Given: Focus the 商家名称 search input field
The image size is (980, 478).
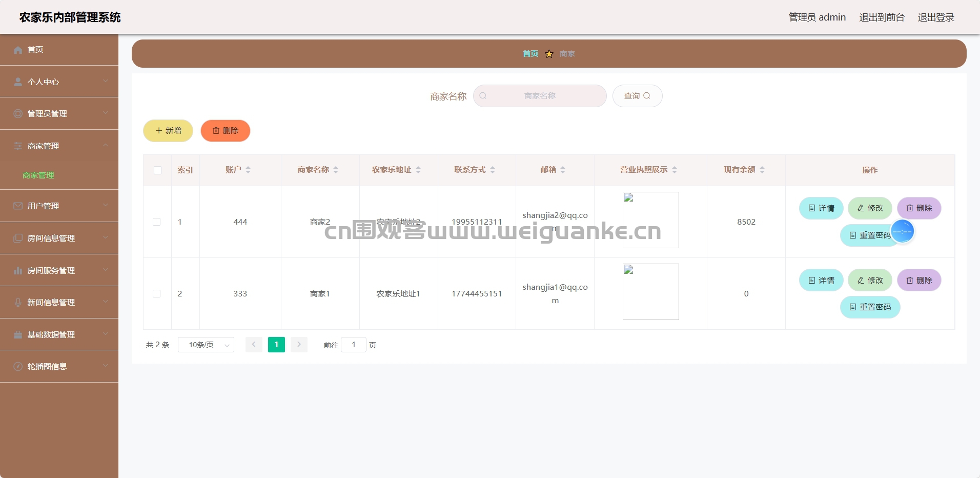Looking at the screenshot, I should pos(540,96).
